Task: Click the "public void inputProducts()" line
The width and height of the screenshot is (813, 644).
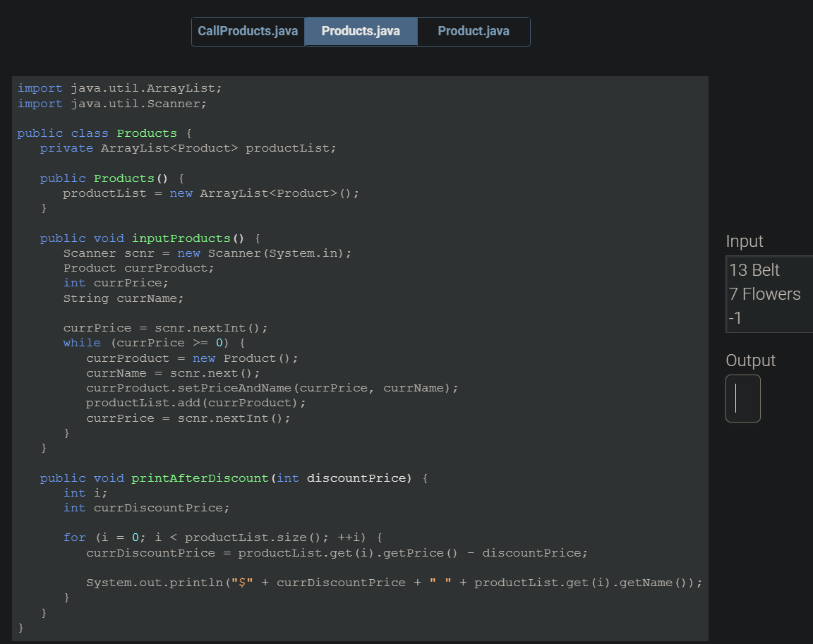Action: click(x=150, y=238)
